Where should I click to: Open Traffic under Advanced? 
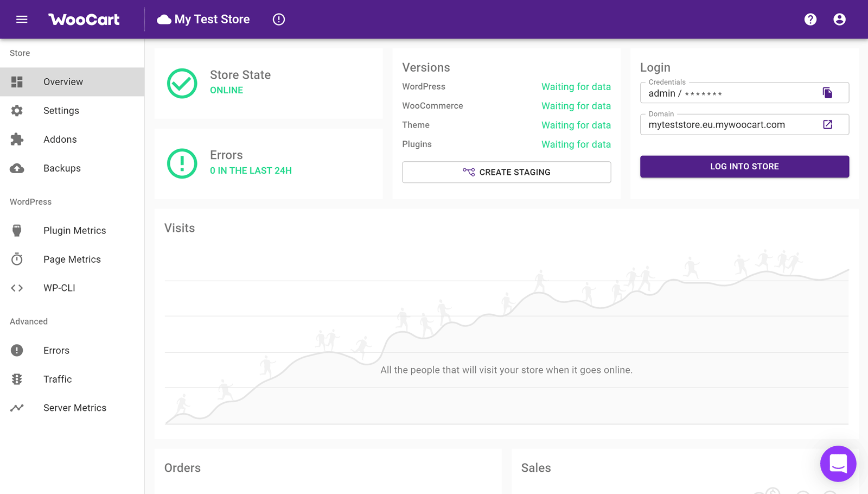pyautogui.click(x=72, y=379)
